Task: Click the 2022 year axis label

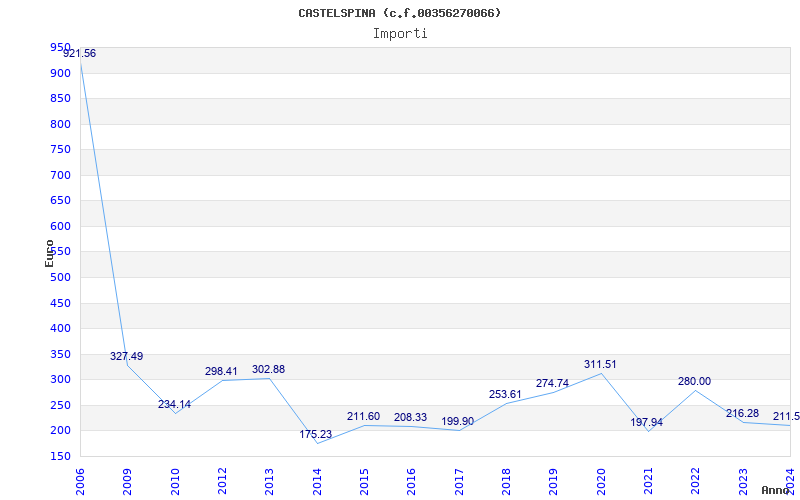Action: [695, 482]
